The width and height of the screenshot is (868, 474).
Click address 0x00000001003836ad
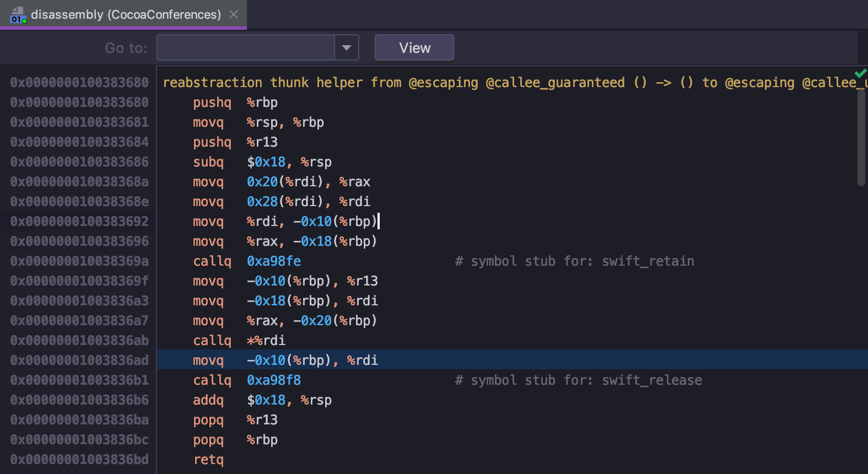[x=79, y=360]
